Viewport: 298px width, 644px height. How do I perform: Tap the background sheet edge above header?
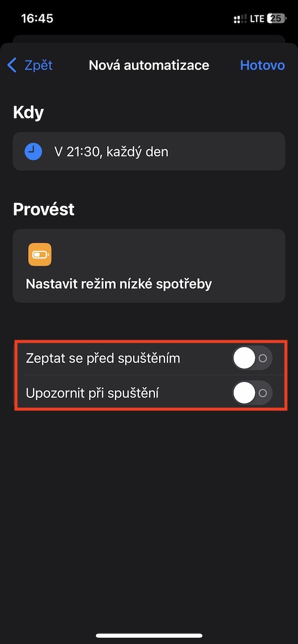[149, 39]
